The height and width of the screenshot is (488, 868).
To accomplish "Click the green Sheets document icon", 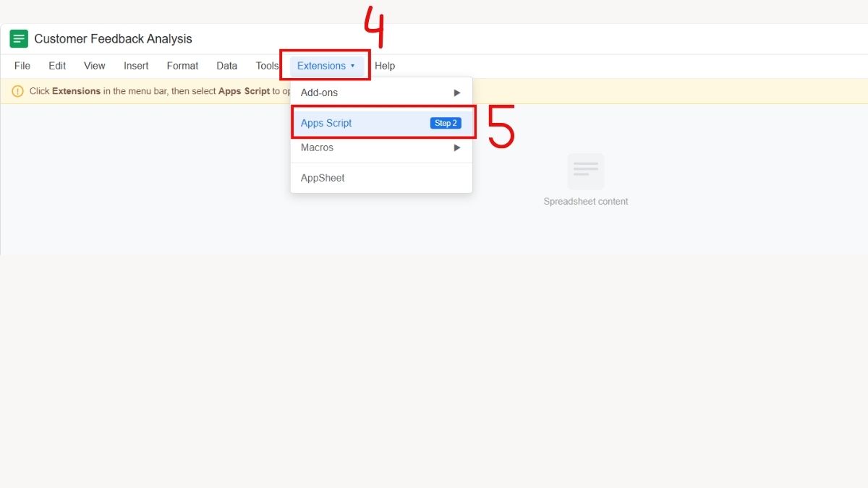I will tap(19, 39).
